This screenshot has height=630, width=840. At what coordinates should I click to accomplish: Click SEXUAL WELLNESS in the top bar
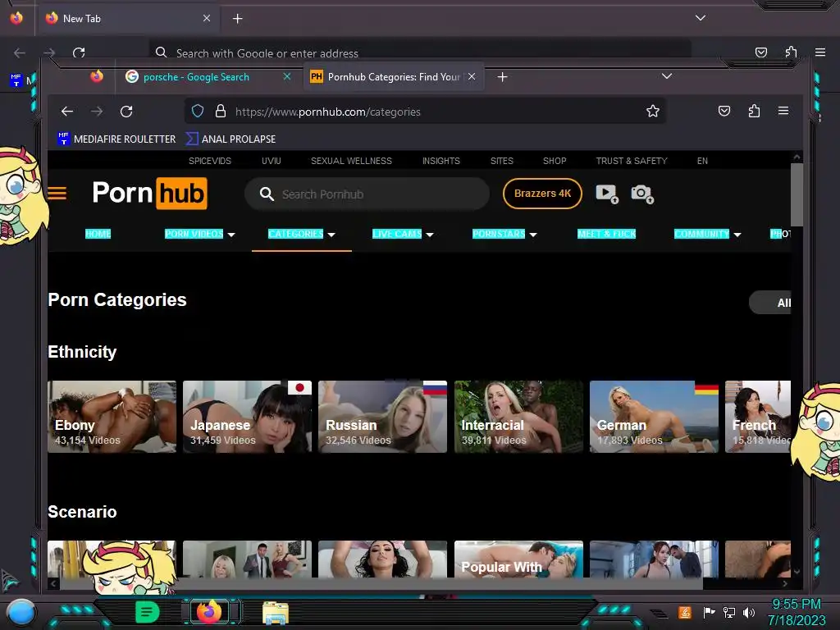tap(351, 161)
